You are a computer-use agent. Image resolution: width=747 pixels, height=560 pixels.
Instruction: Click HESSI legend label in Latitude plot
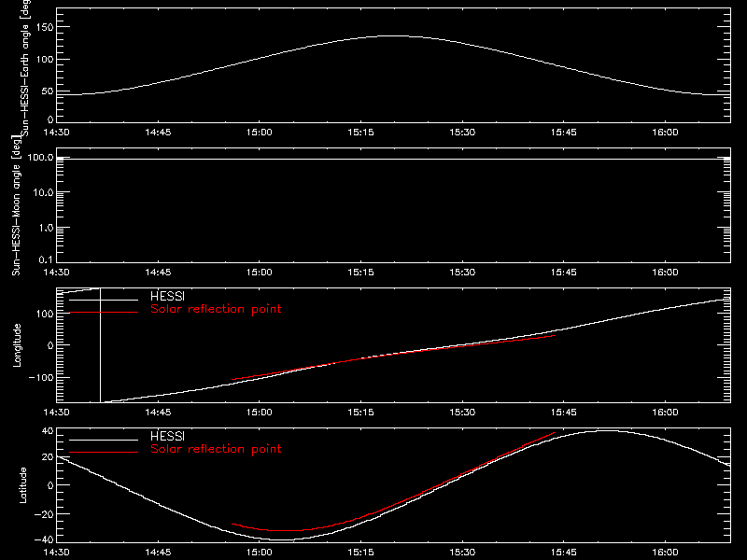pos(167,436)
